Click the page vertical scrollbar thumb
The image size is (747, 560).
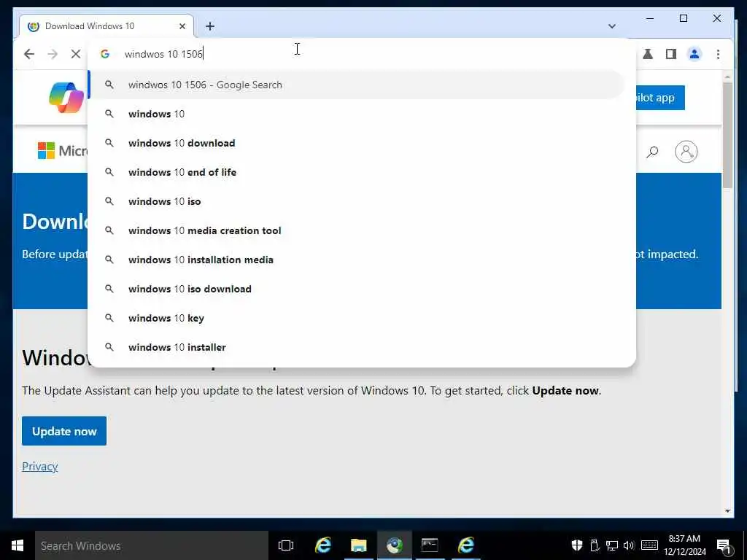[727, 135]
